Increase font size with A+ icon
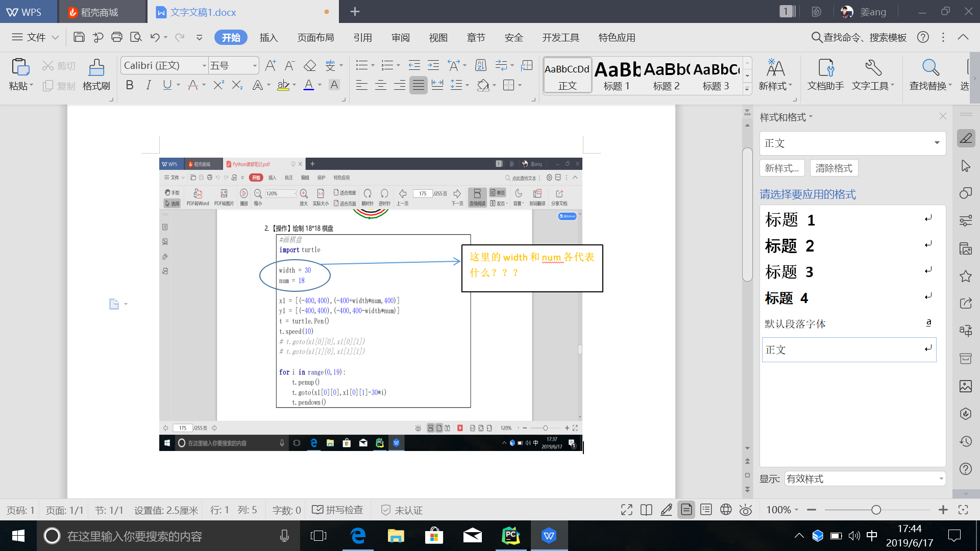The height and width of the screenshot is (551, 980). point(271,65)
